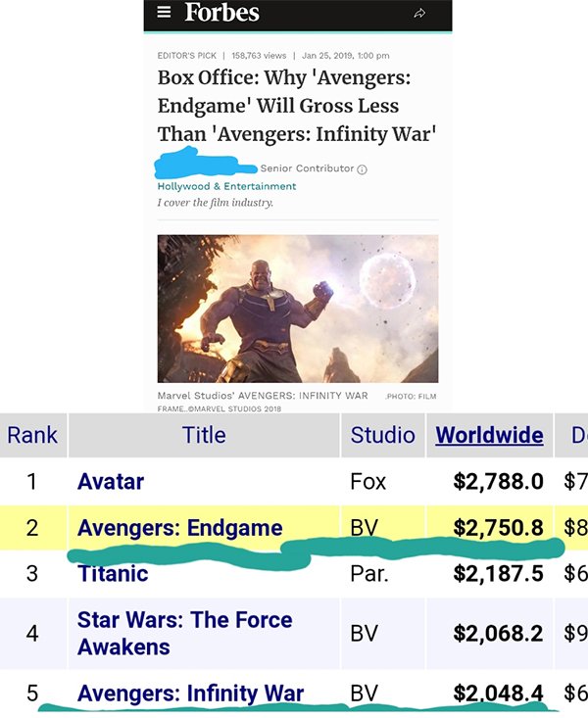588x718 pixels.
Task: Click the Rank column header
Action: [32, 435]
